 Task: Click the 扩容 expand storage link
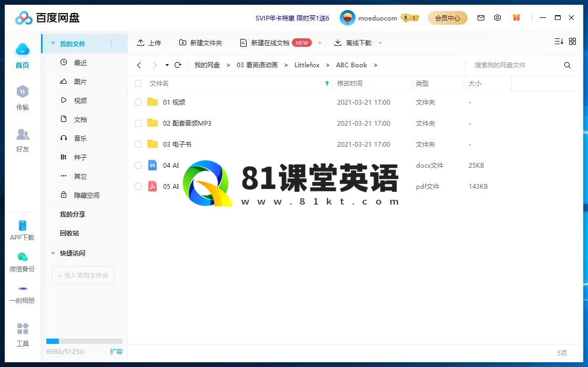(116, 351)
